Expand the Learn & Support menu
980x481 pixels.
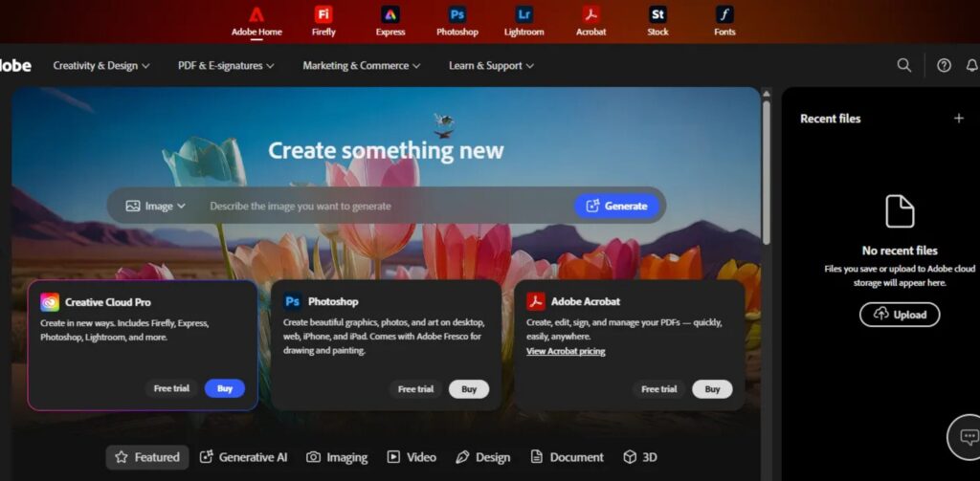491,66
